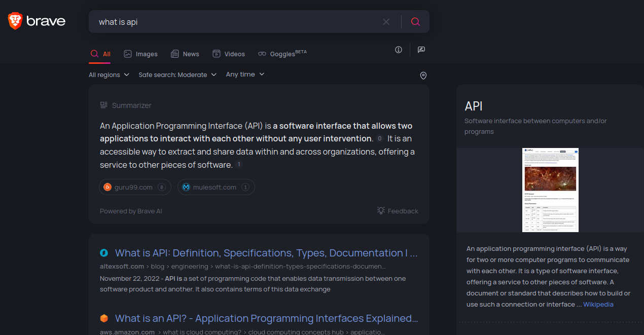Select the Goggles BETA tab
This screenshot has height=335, width=644.
coord(282,54)
